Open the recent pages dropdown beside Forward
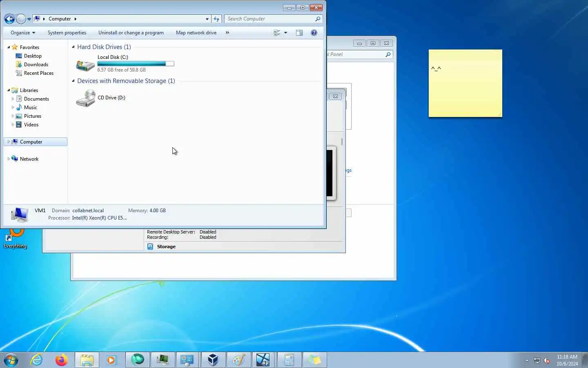The image size is (588, 368). click(29, 19)
